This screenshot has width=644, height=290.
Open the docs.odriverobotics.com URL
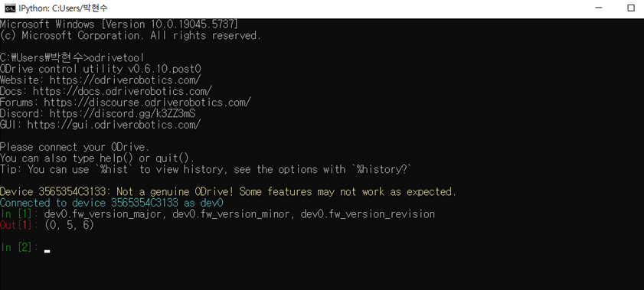(x=123, y=91)
